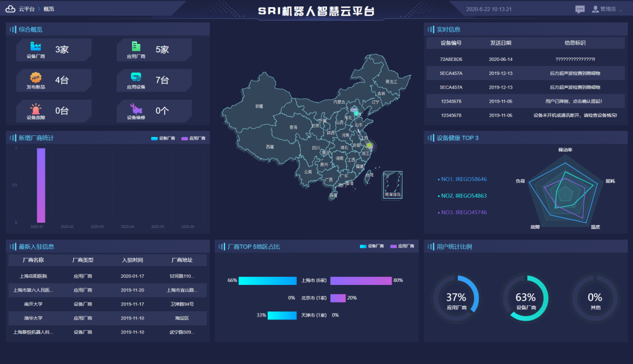Select NO2. IREGO54863 device entry
633x364 pixels.
pyautogui.click(x=462, y=196)
